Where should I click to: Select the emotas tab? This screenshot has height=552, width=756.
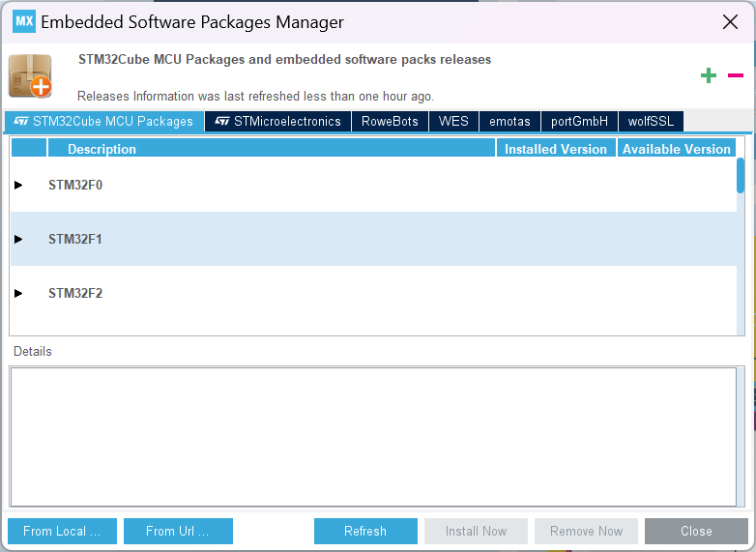(509, 121)
